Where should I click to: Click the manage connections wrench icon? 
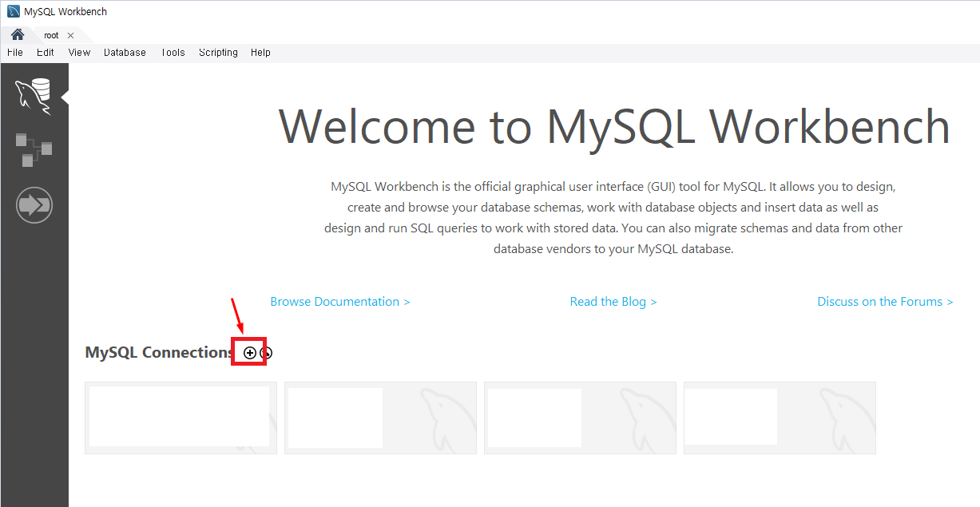coord(266,353)
